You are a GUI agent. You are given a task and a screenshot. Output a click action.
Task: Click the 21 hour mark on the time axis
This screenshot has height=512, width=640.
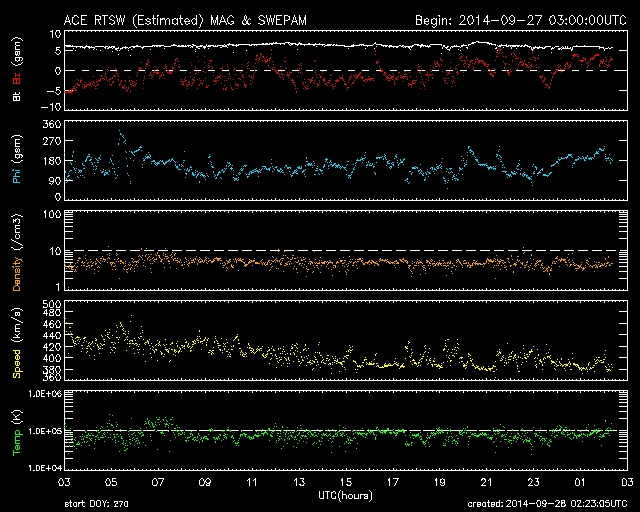pos(485,482)
